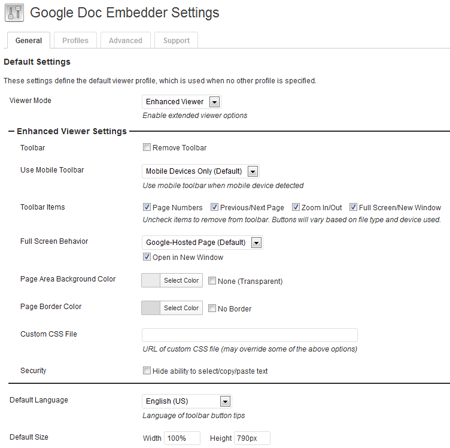450x448 pixels.
Task: Expand the Use Mobile Toolbar dropdown
Action: (x=200, y=171)
